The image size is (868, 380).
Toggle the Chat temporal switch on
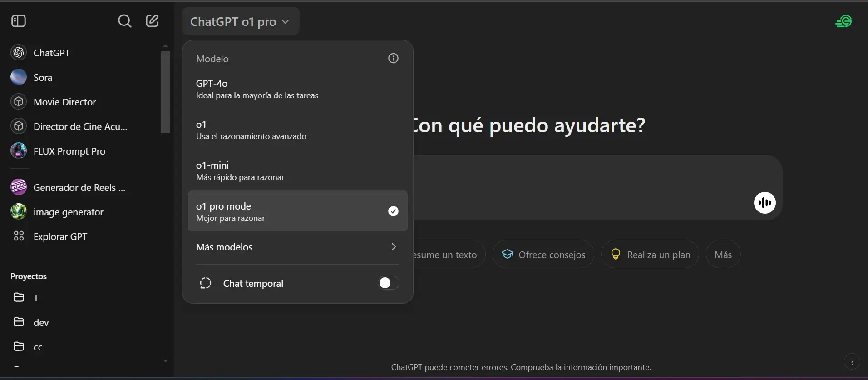pos(389,283)
